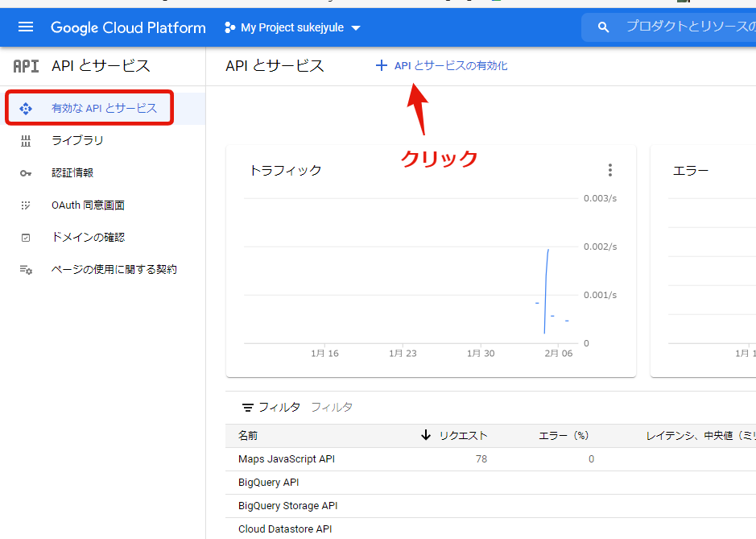Click the API logo icon in sidebar header

[x=26, y=66]
